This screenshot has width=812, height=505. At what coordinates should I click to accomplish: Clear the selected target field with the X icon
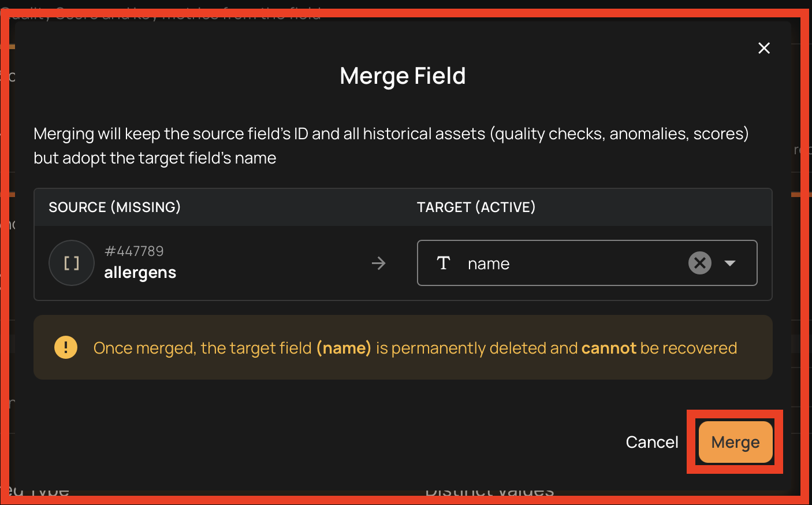[699, 263]
